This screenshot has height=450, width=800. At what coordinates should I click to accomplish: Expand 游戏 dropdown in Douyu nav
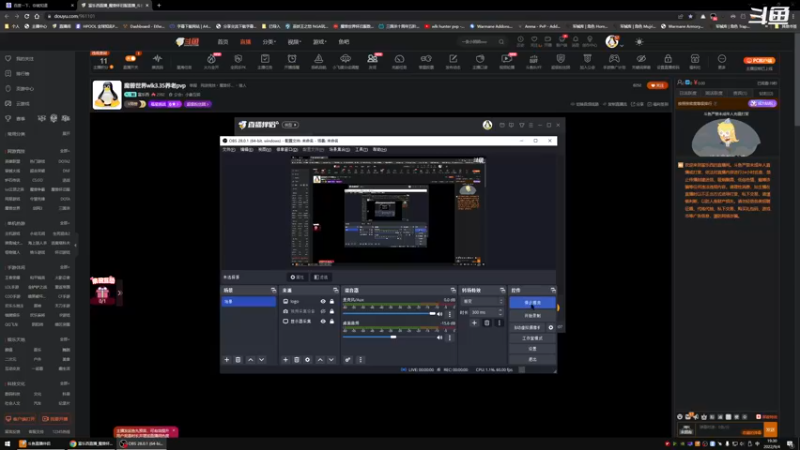tap(319, 42)
